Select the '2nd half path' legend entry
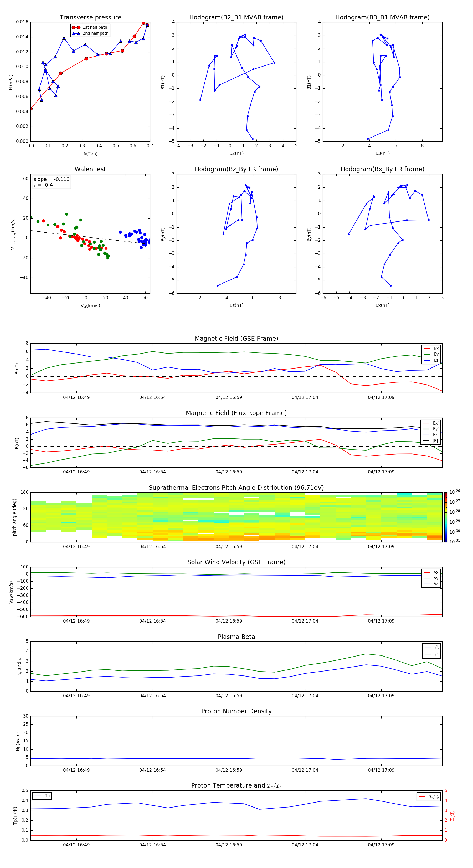 tap(90, 33)
